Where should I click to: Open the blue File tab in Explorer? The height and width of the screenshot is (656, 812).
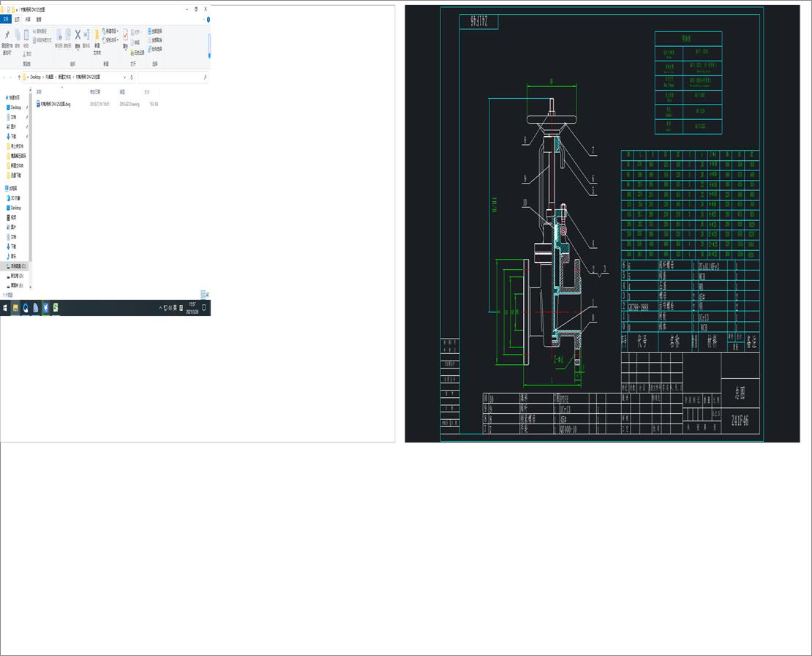tap(6, 19)
